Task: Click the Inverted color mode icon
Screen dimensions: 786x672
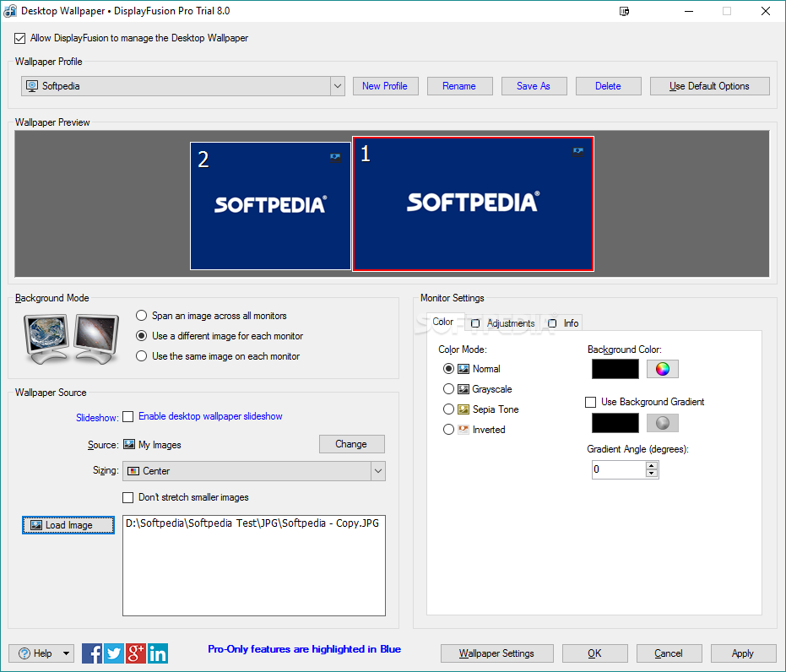Action: point(463,430)
